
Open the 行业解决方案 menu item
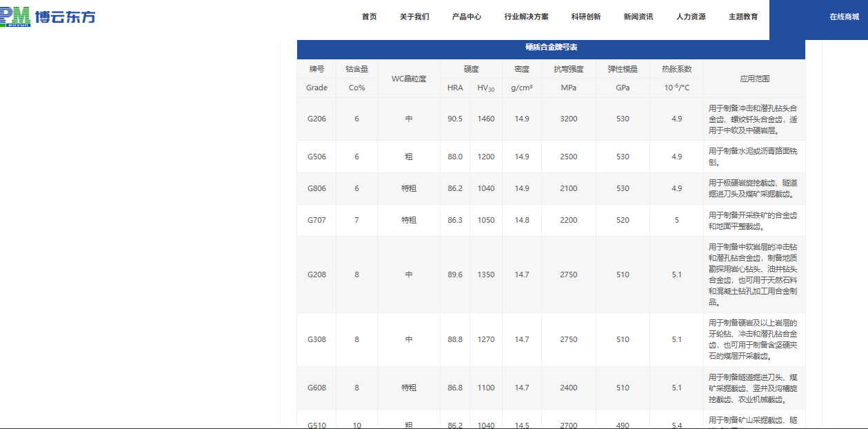click(x=527, y=17)
